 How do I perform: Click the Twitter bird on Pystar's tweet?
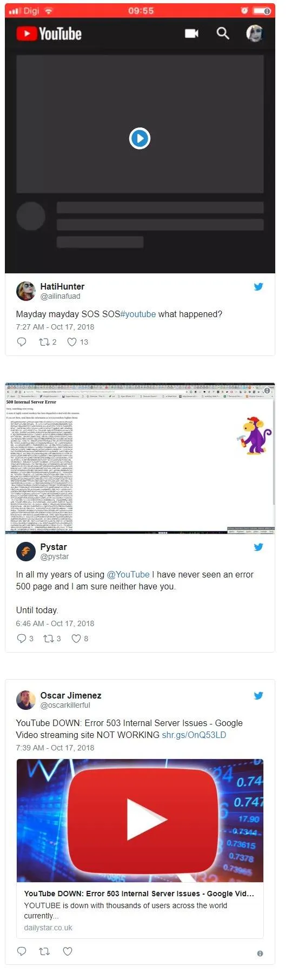pyautogui.click(x=258, y=547)
